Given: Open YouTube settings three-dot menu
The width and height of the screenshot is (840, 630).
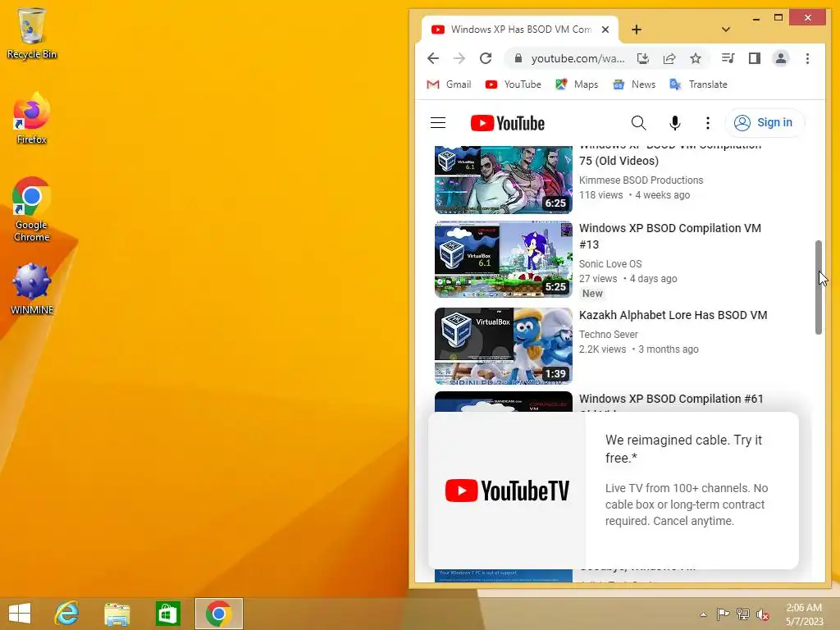Looking at the screenshot, I should (x=708, y=123).
